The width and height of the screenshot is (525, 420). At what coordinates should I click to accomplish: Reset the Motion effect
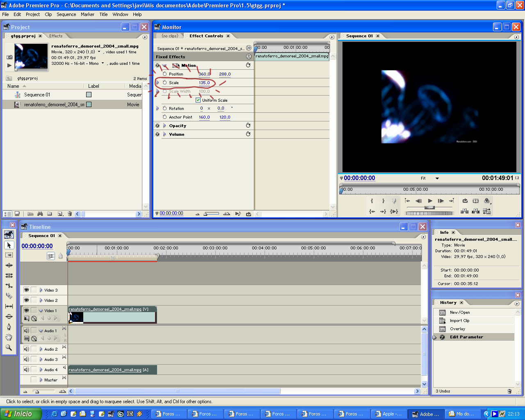point(248,65)
